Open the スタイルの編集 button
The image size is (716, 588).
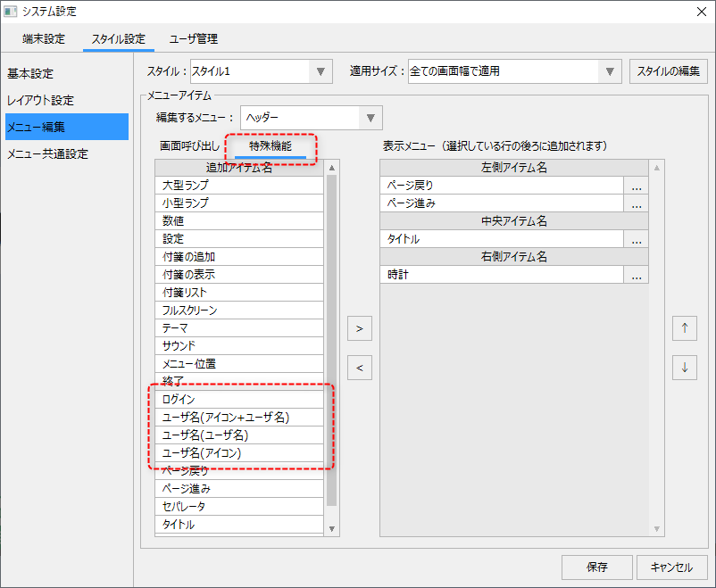pyautogui.click(x=669, y=71)
